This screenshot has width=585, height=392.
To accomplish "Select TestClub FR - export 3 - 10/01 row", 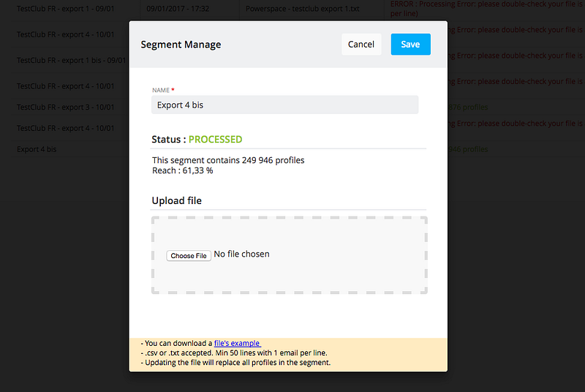I will coord(66,108).
